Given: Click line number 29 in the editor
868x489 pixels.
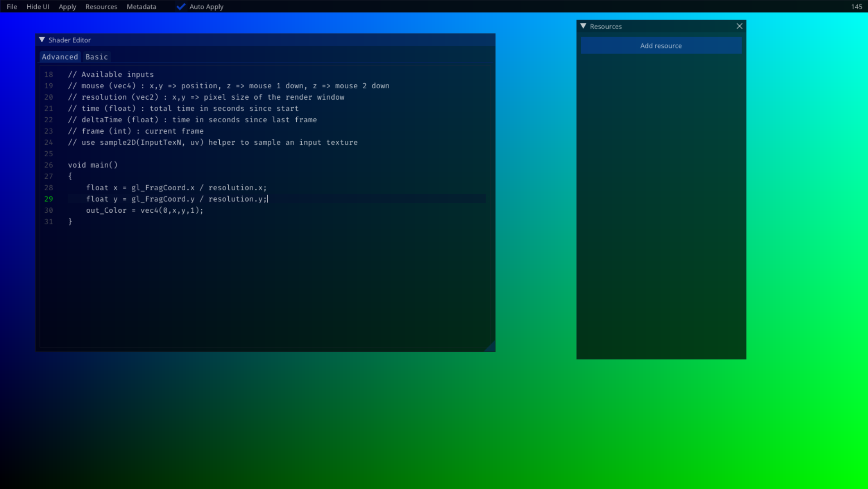Looking at the screenshot, I should tap(48, 199).
